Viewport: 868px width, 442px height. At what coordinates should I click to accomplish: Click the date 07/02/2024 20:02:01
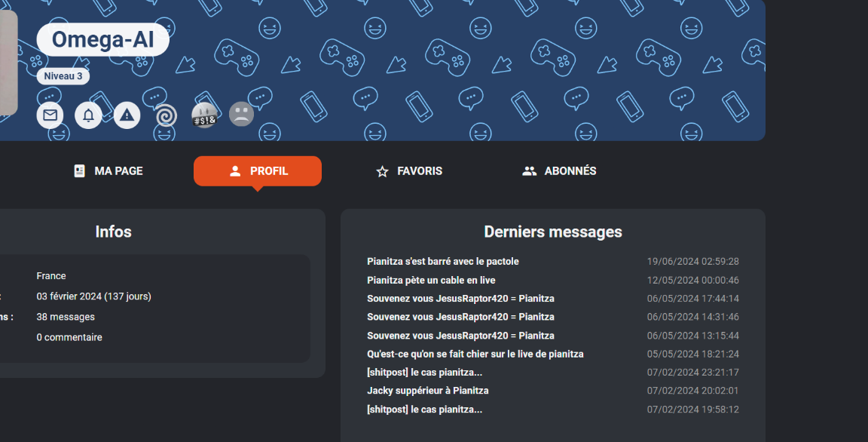point(693,391)
